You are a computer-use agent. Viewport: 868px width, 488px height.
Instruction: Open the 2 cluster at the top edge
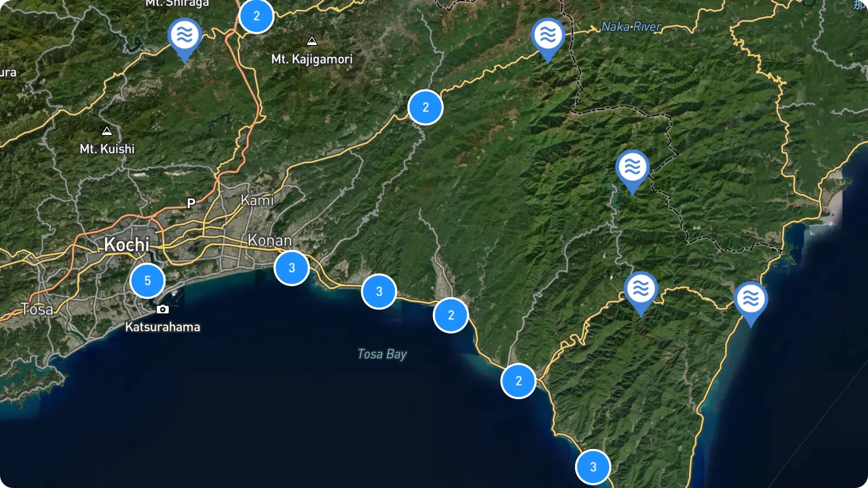(x=257, y=16)
